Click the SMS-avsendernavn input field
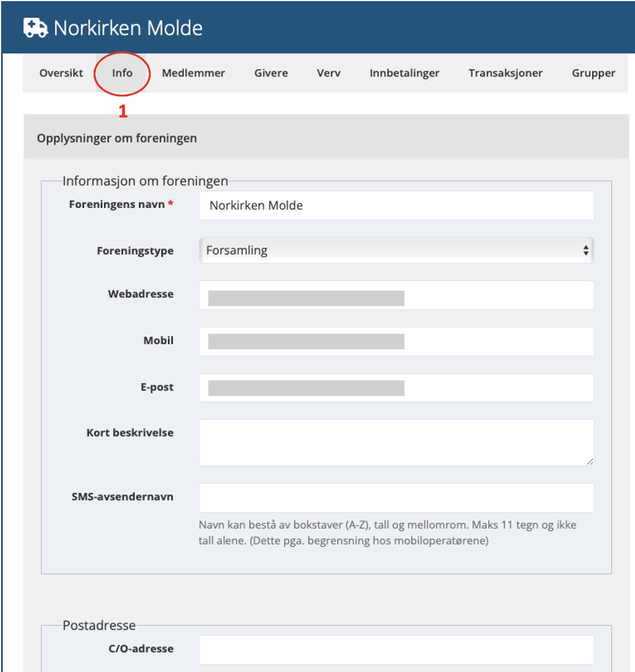 point(396,497)
